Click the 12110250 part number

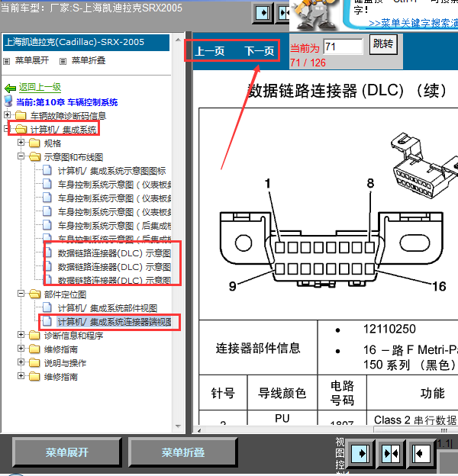[x=389, y=329]
